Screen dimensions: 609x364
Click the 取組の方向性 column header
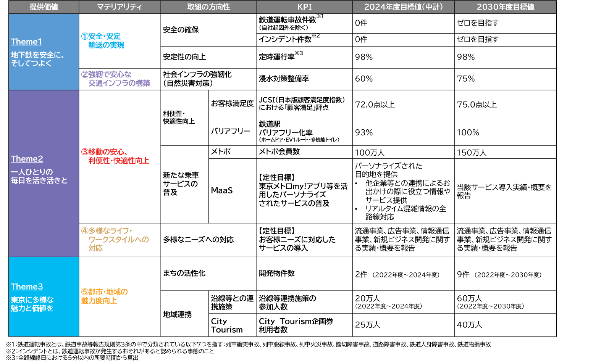208,7
